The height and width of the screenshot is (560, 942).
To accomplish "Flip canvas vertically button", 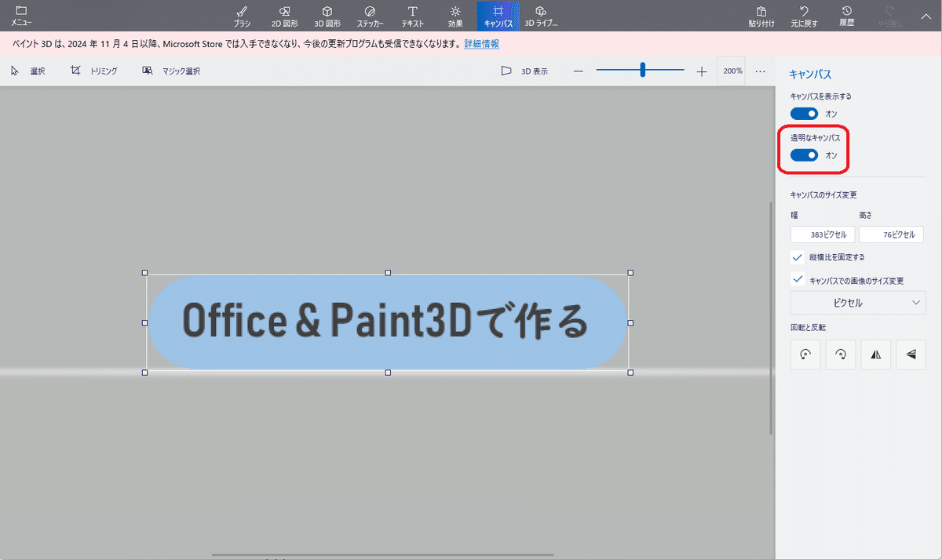I will [911, 355].
